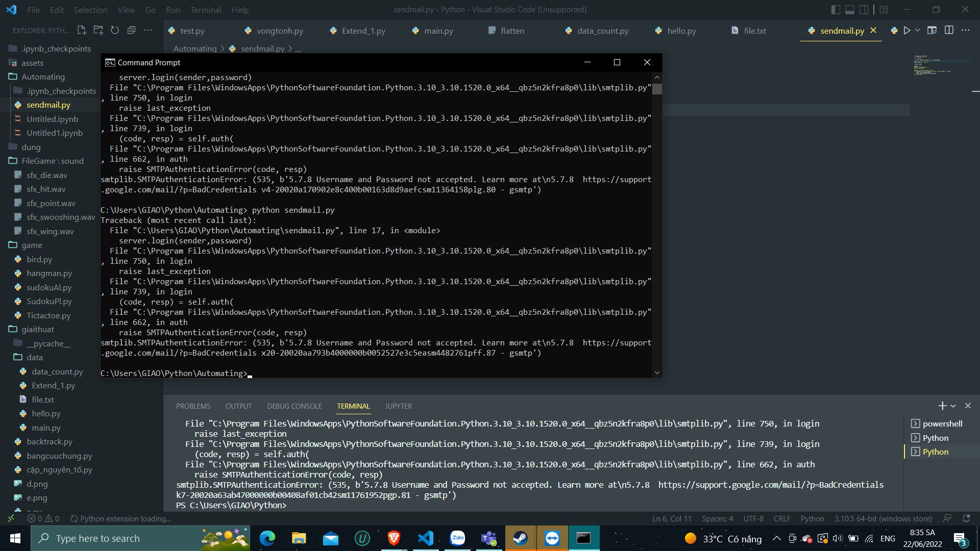Screen dimensions: 980x551
Task: Open File Explorer from the taskbar
Action: (x=299, y=538)
